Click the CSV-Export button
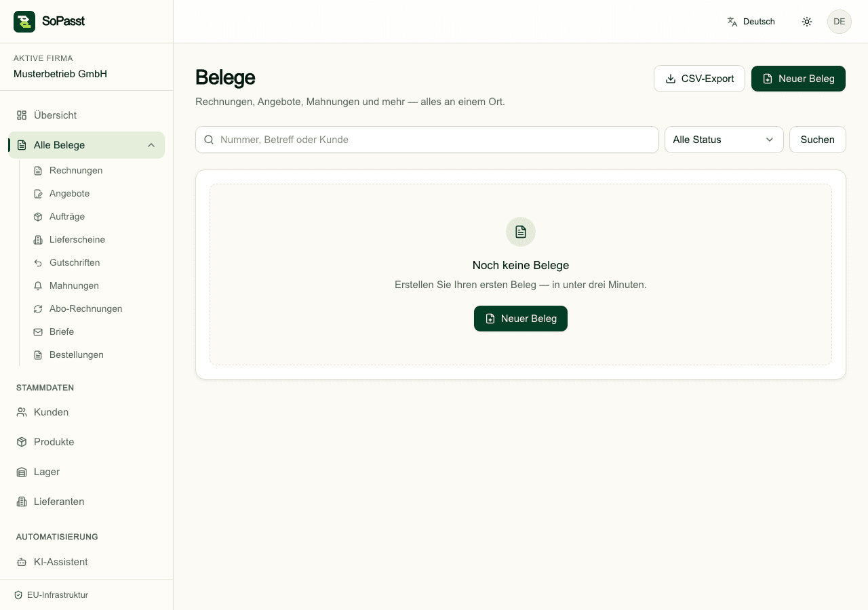This screenshot has height=610, width=868. pyautogui.click(x=699, y=79)
